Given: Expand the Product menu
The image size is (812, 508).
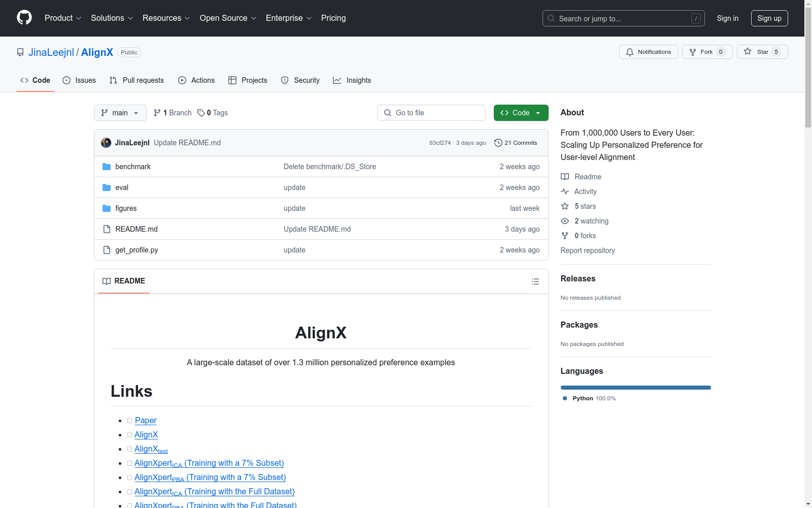Looking at the screenshot, I should point(63,18).
